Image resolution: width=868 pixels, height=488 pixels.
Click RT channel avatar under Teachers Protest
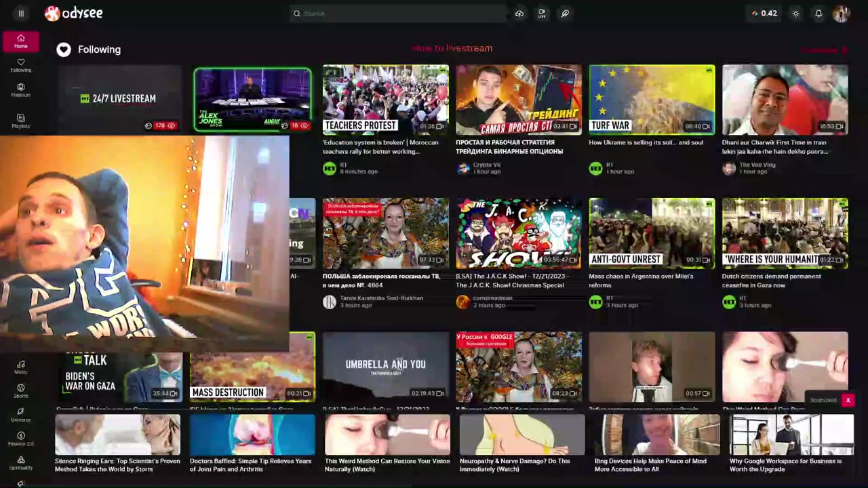[x=330, y=168]
